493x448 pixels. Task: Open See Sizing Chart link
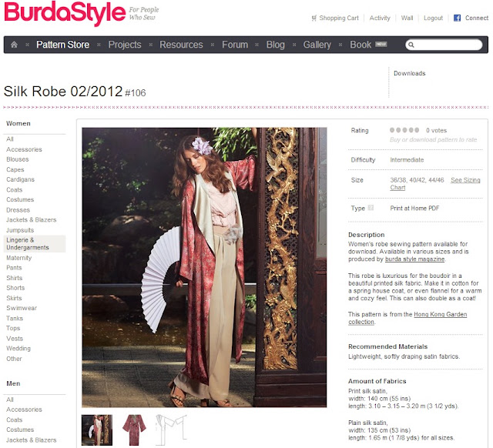(x=465, y=180)
